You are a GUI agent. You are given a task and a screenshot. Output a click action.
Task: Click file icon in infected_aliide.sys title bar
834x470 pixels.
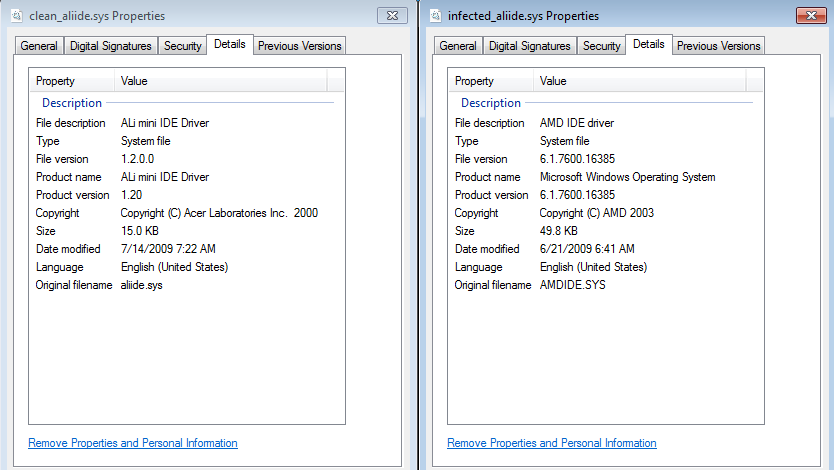click(x=436, y=15)
